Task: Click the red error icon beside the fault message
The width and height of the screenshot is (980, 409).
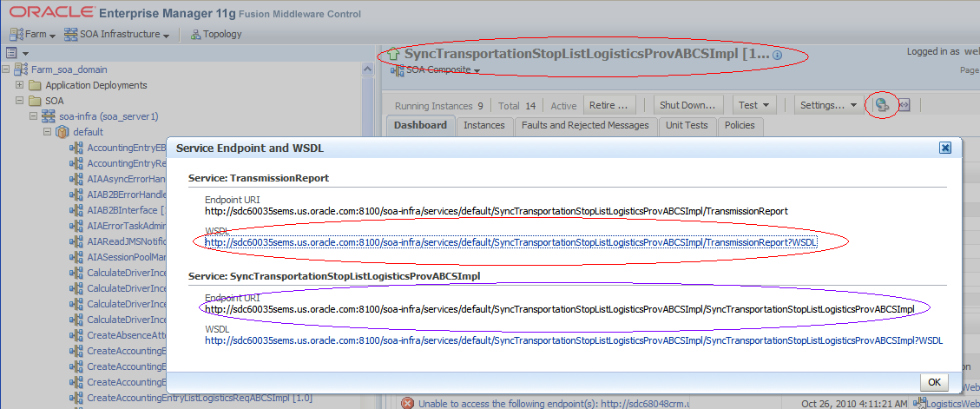Action: pos(407,404)
